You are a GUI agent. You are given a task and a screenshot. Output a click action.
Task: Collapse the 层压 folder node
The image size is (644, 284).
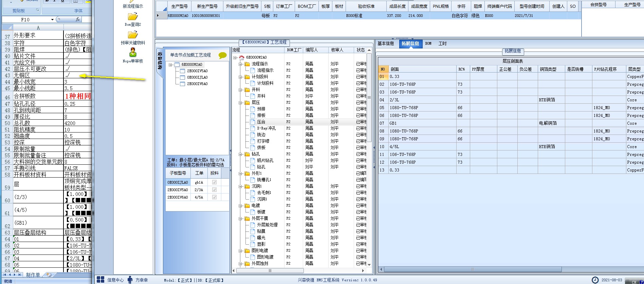coord(240,103)
